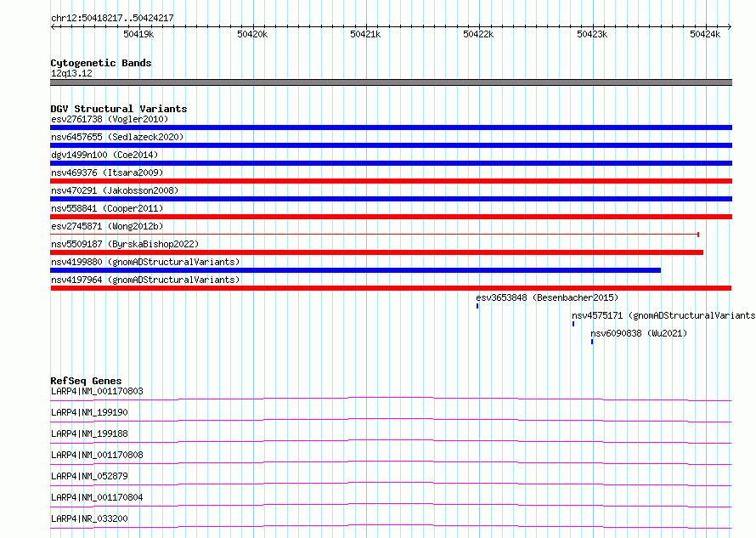Image resolution: width=756 pixels, height=538 pixels.
Task: Click the ruler's left arrow end
Action: click(53, 26)
